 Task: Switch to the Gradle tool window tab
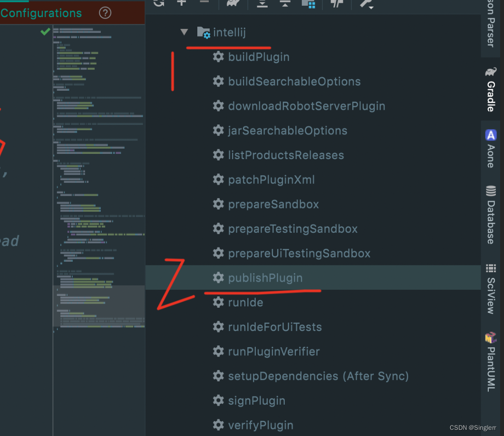point(491,89)
